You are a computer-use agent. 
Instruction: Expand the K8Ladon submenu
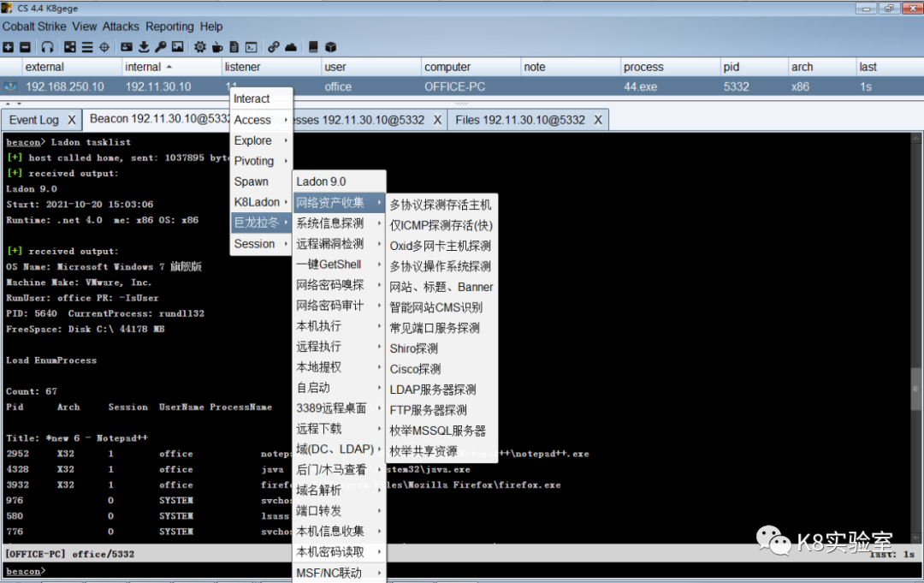pos(261,202)
